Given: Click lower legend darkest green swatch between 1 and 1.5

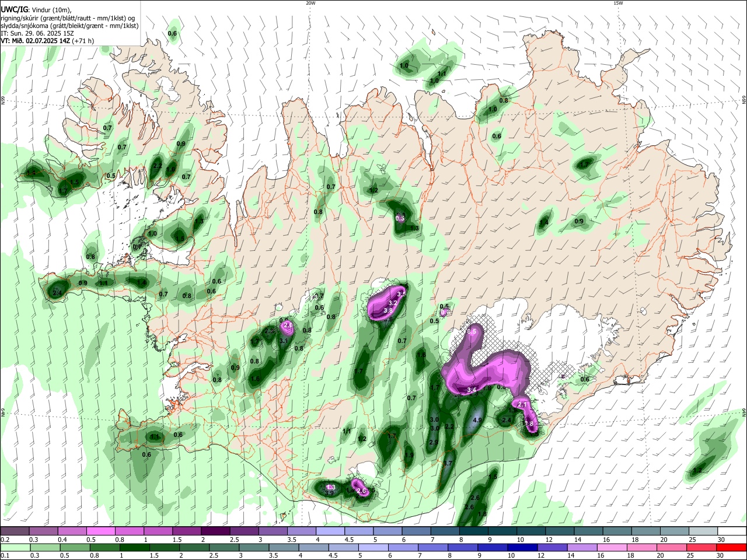Looking at the screenshot, I should [x=134, y=547].
